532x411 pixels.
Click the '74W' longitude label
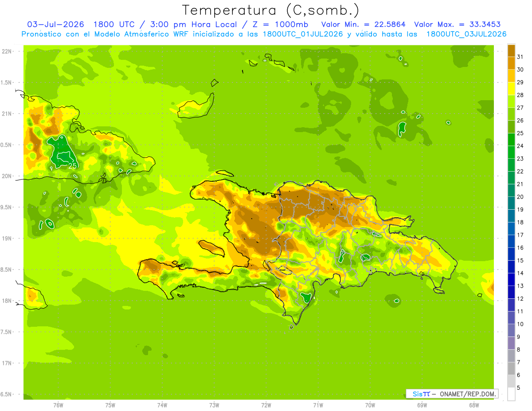[162, 405]
